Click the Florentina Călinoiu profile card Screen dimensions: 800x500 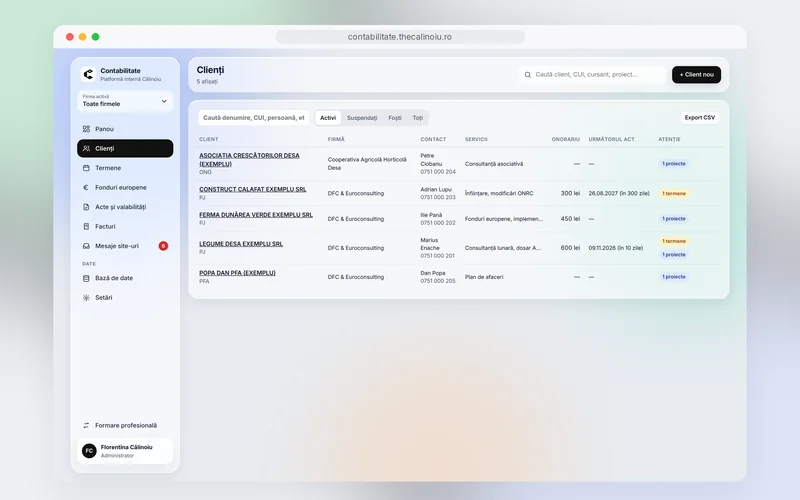pos(125,451)
